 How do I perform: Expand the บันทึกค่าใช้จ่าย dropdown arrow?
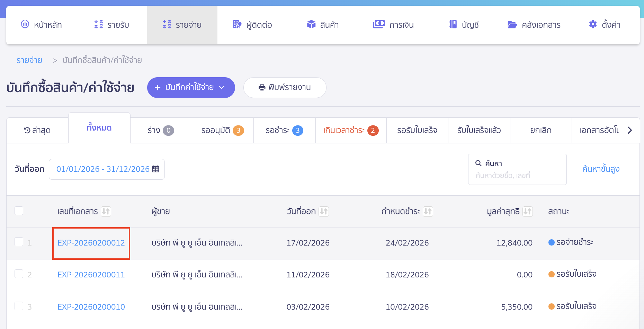click(222, 88)
